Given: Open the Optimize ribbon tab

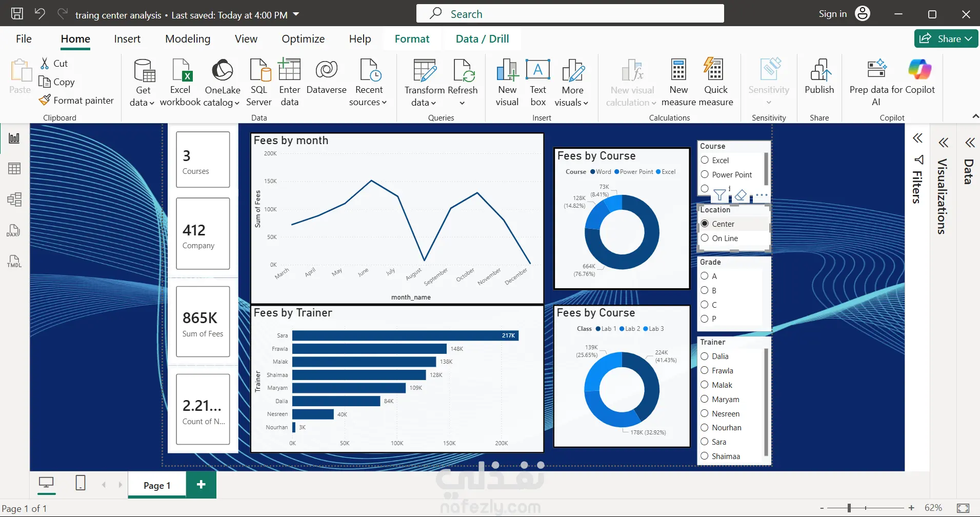Looking at the screenshot, I should (x=303, y=39).
